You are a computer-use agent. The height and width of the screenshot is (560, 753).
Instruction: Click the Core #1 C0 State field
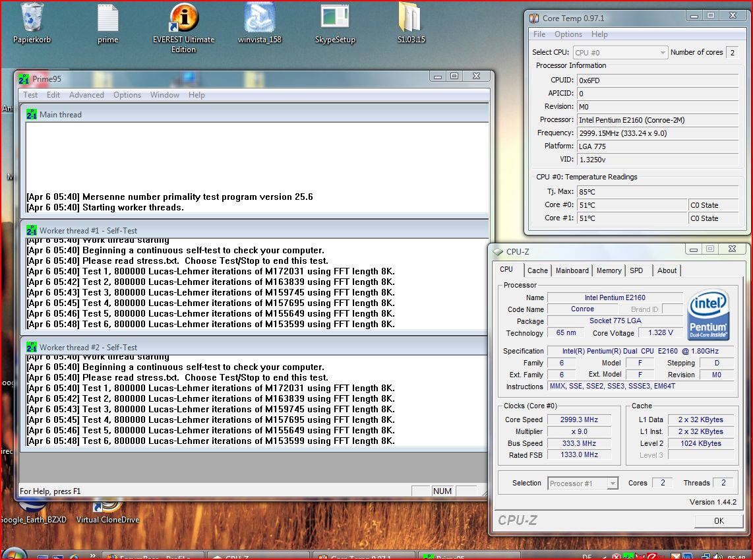point(713,218)
